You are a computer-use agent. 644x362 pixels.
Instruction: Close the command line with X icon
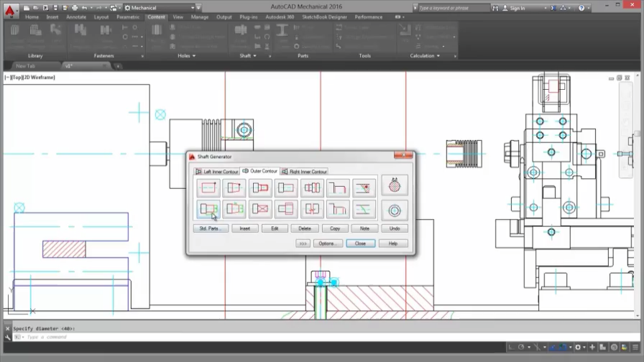(7, 328)
